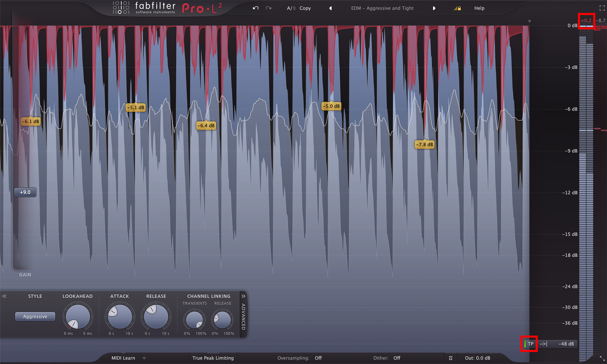This screenshot has height=364, width=607.
Task: Click the GAIN label under the gain slider
Action: coord(25,275)
